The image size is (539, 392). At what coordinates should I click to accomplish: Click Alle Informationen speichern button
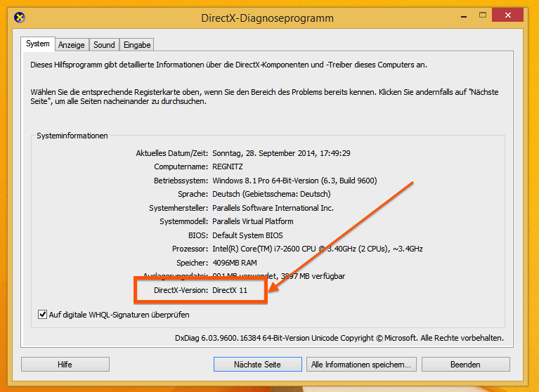coord(361,364)
